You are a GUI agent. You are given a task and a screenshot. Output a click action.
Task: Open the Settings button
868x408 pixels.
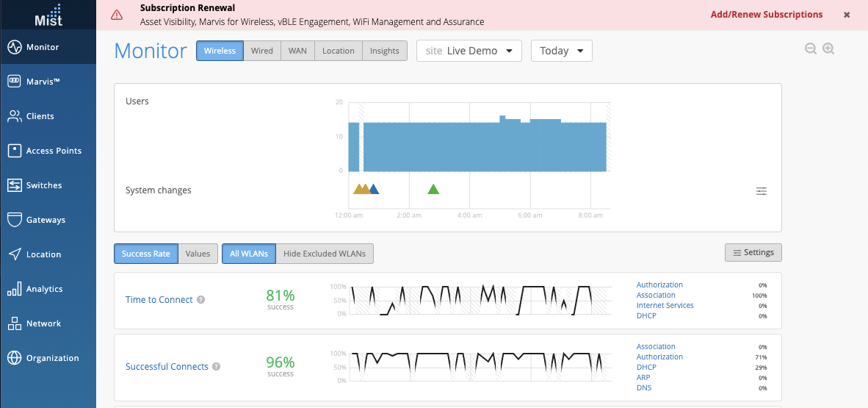click(x=753, y=253)
